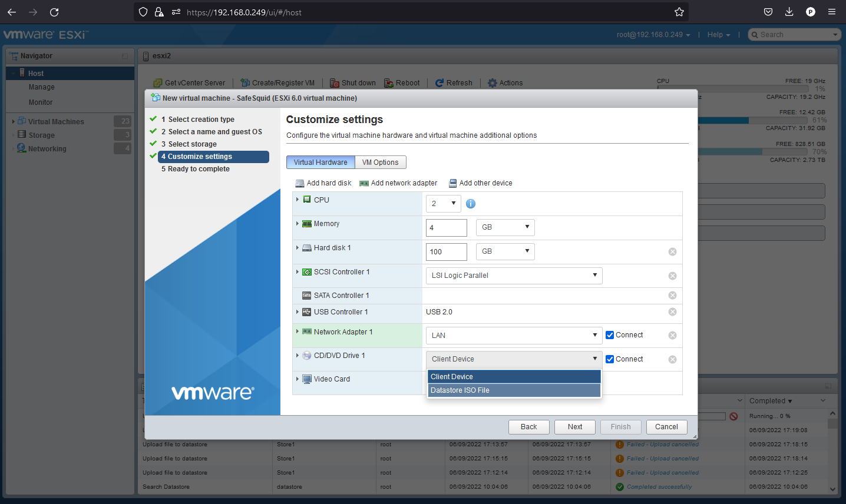The height and width of the screenshot is (504, 846).
Task: Remove Hard disk 1 with X icon
Action: (x=672, y=252)
